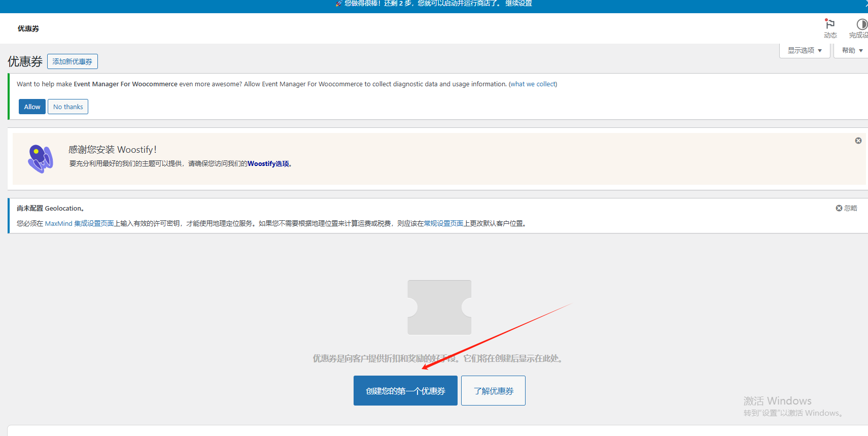Click the Woostify rocket logo
This screenshot has height=436, width=868.
[41, 158]
